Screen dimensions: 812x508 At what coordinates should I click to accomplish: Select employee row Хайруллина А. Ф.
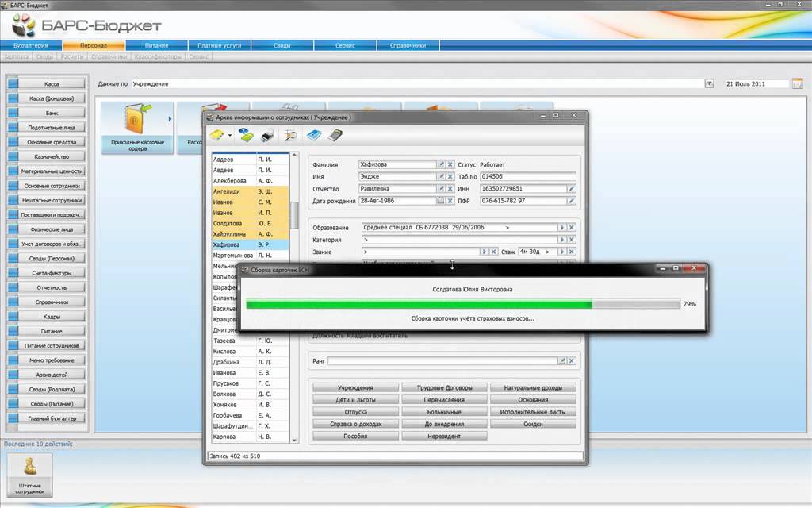pyautogui.click(x=250, y=234)
